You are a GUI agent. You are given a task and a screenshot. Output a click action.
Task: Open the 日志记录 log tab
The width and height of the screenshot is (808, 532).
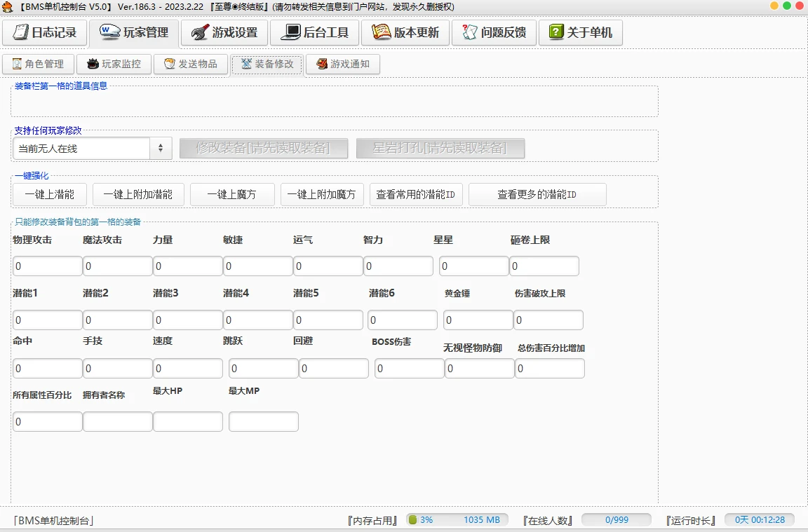point(45,32)
